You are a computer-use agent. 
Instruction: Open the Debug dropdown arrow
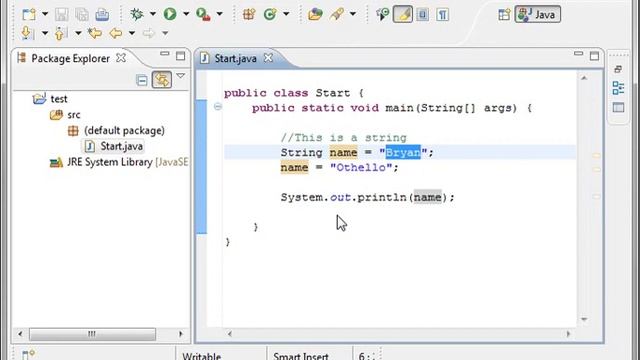coord(153,14)
